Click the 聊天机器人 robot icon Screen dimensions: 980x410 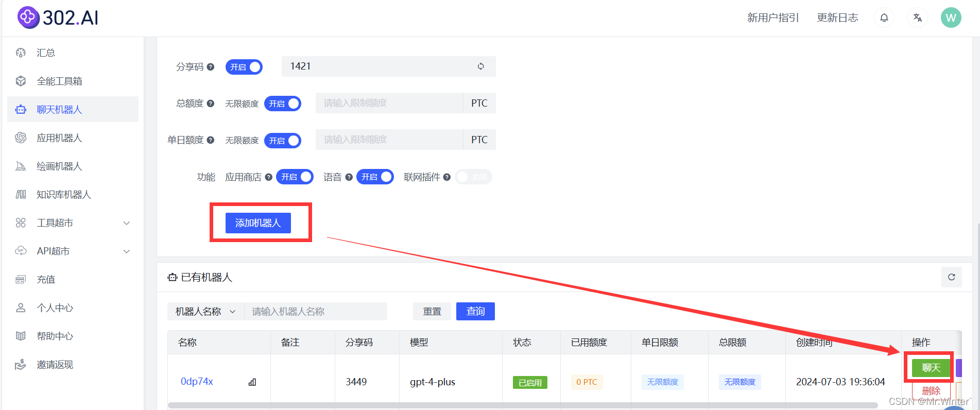pos(21,109)
